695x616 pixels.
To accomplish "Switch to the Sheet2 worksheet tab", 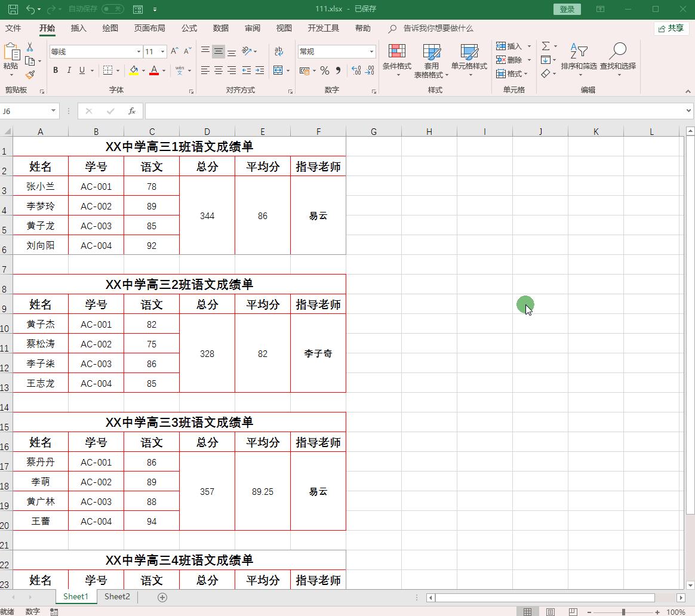I will 116,596.
